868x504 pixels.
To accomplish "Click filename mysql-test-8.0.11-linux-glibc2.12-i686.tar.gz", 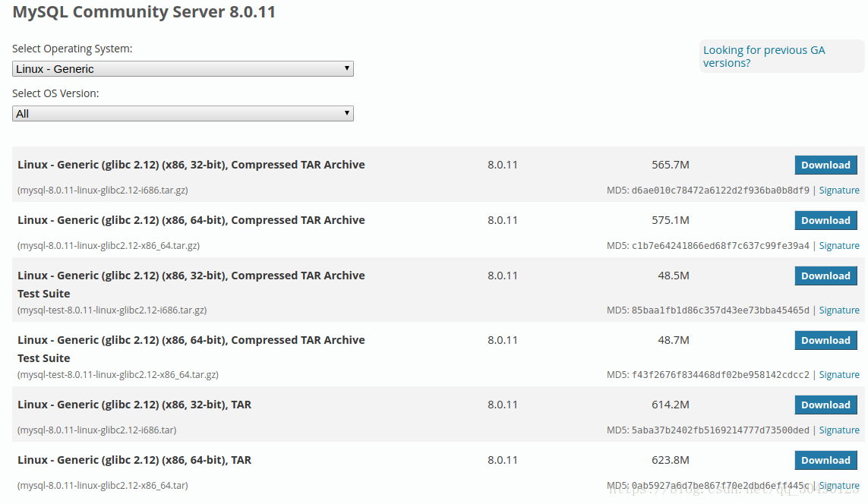I will pyautogui.click(x=112, y=310).
